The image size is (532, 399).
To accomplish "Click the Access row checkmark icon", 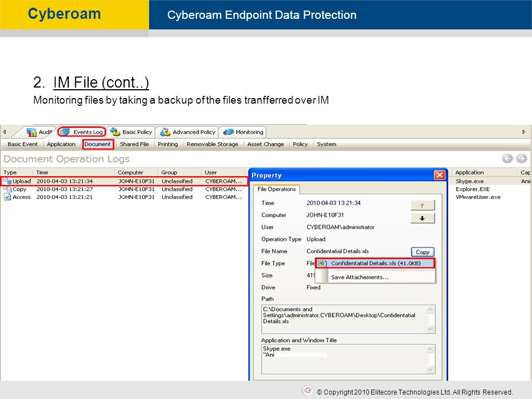I will [7, 197].
